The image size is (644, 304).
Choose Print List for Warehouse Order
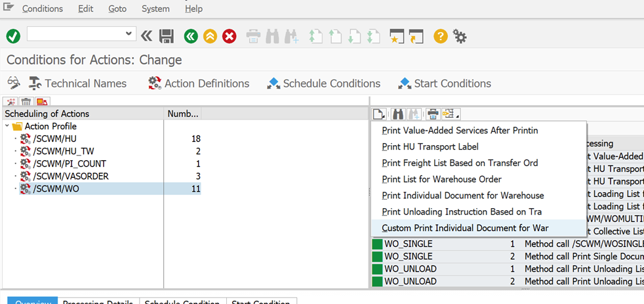479,179
